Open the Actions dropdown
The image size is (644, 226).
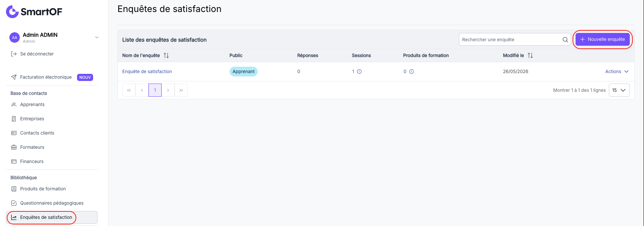tap(617, 72)
